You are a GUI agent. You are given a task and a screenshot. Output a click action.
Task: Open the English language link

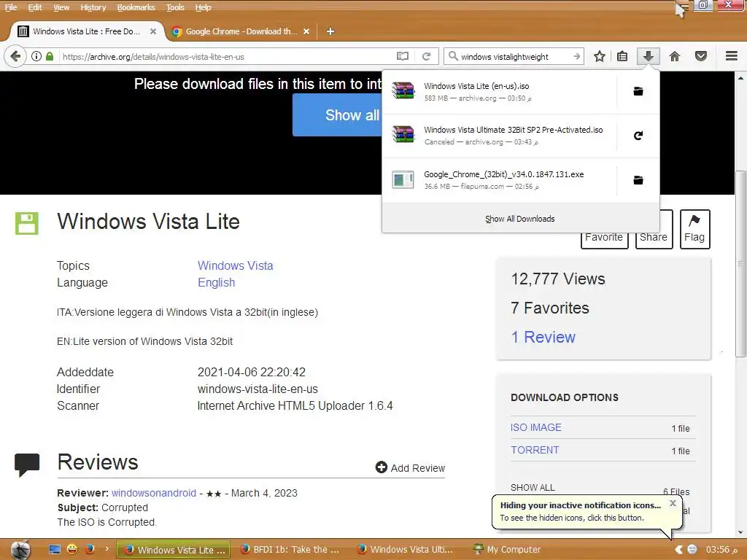(x=216, y=282)
